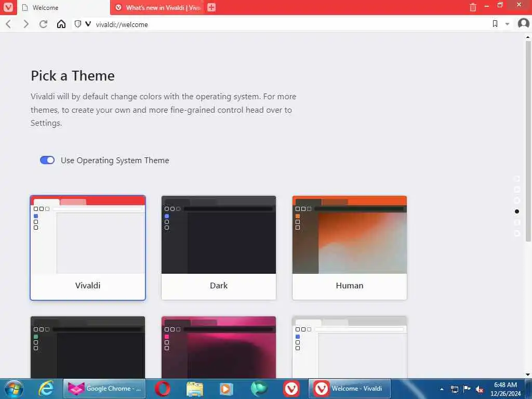
Task: Open the clock showing 6:48 AM
Action: point(505,389)
